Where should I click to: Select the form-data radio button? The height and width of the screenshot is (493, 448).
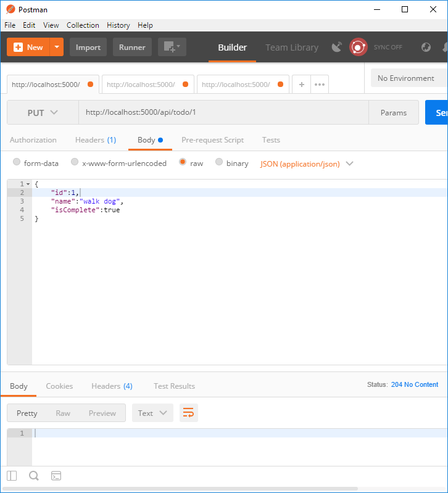pos(17,162)
